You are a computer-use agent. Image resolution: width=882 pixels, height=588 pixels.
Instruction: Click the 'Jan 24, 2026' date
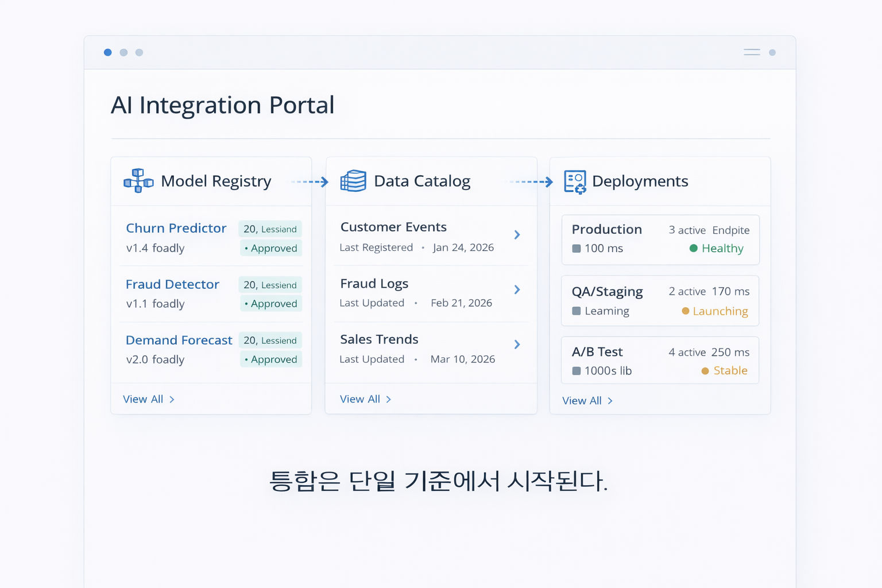click(x=463, y=247)
